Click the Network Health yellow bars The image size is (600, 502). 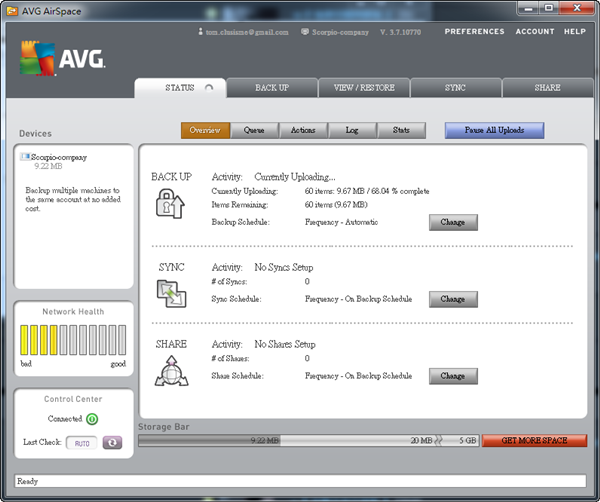coord(39,340)
